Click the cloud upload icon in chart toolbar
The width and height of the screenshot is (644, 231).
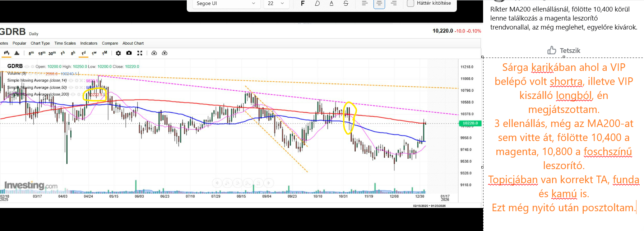tap(165, 53)
